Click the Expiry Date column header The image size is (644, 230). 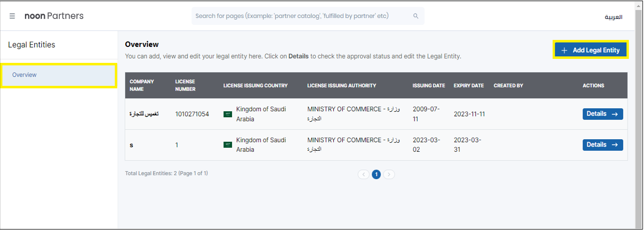[x=468, y=85]
